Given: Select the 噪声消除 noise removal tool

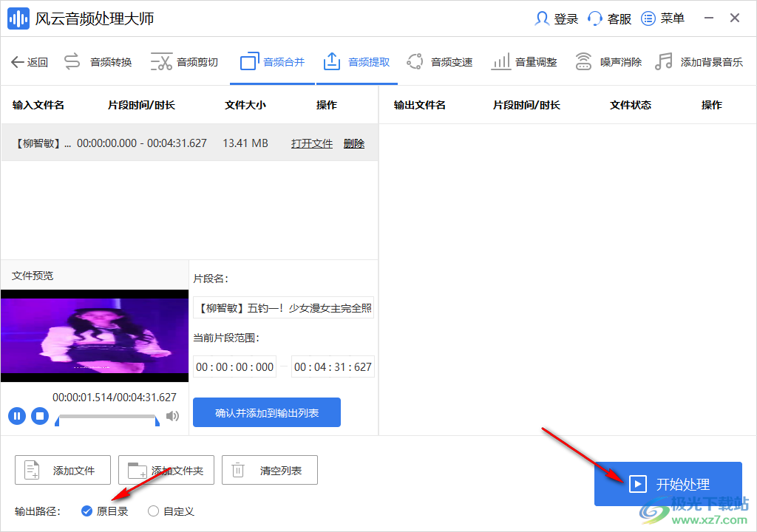Looking at the screenshot, I should [x=609, y=61].
